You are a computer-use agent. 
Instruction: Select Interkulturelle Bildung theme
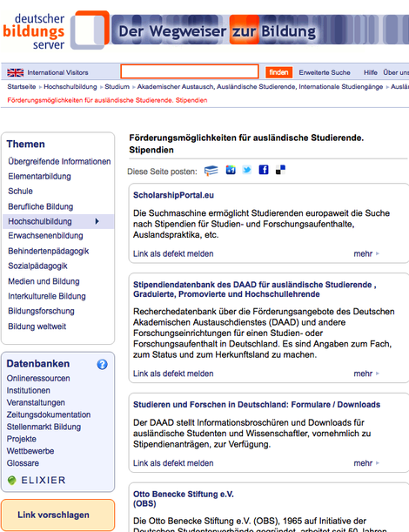(x=47, y=296)
